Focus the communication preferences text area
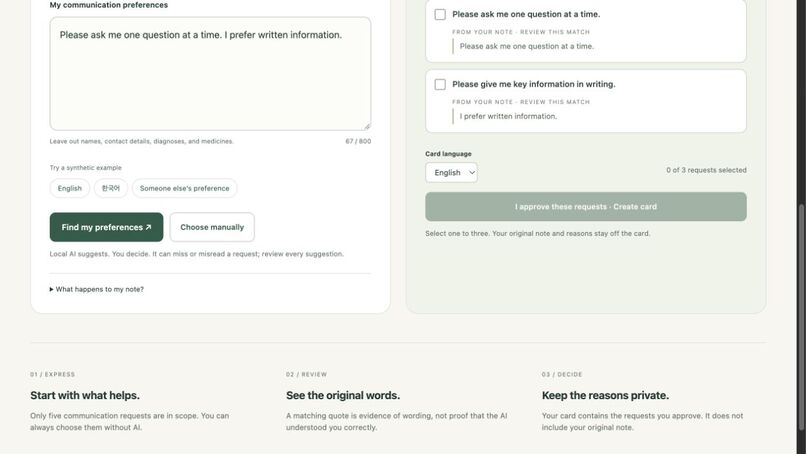This screenshot has height=454, width=806. [210, 74]
